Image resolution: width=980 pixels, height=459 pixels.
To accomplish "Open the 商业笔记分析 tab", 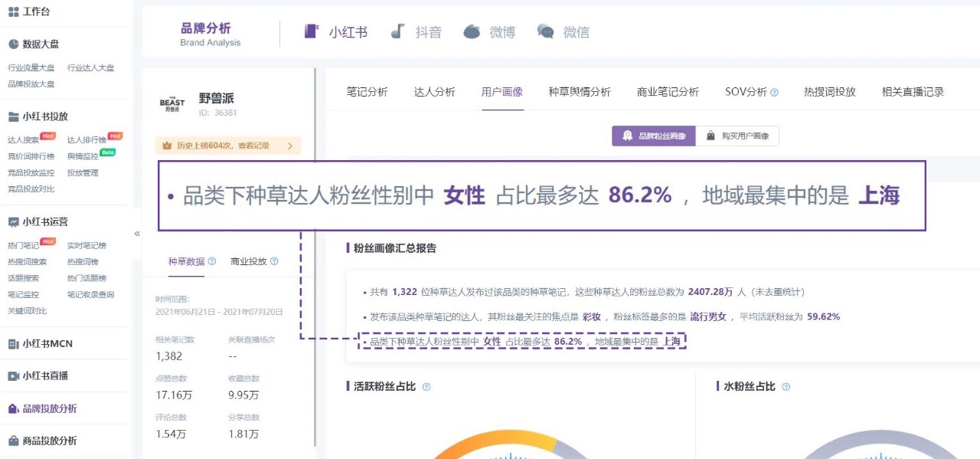I will pos(668,92).
